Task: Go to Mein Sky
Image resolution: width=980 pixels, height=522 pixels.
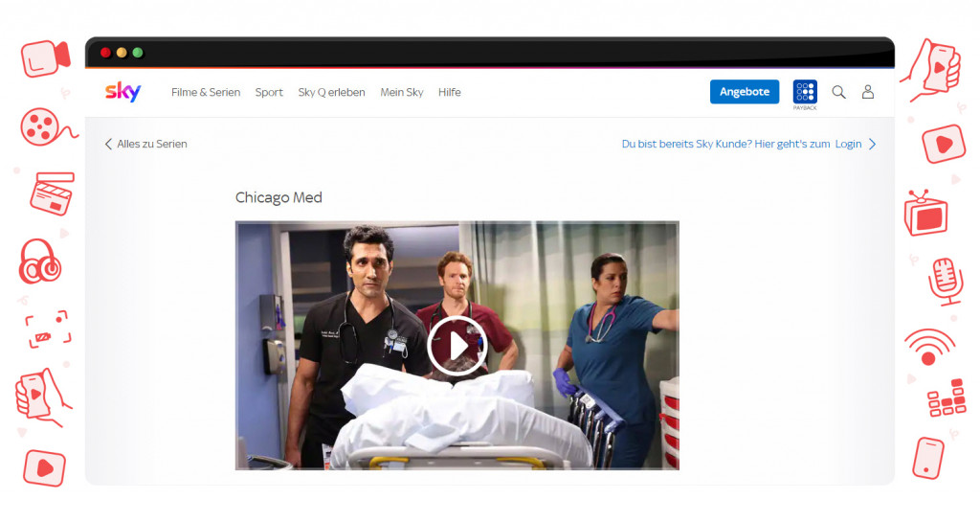Action: [x=402, y=92]
